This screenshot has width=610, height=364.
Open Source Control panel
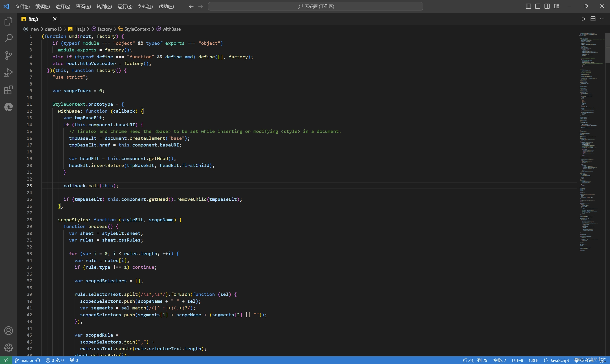9,56
